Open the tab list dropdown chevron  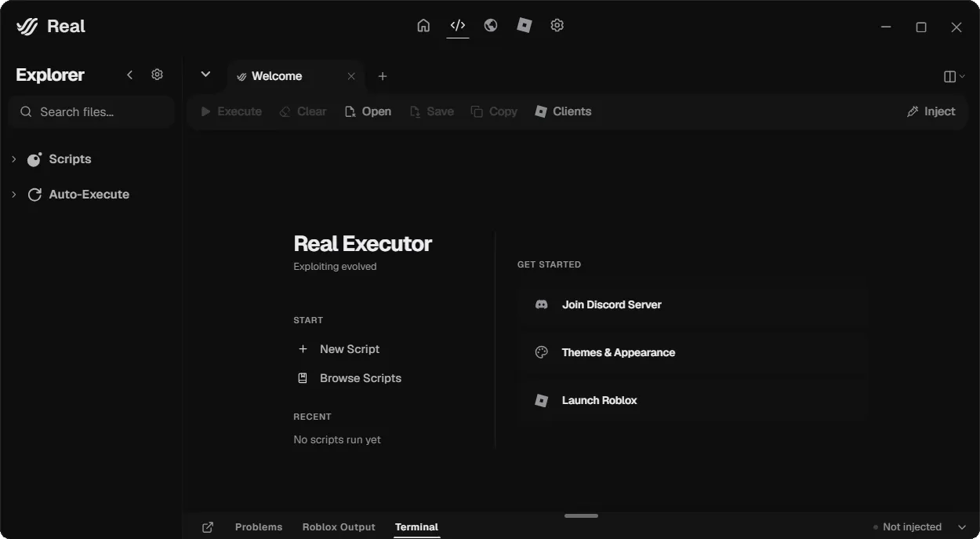205,75
